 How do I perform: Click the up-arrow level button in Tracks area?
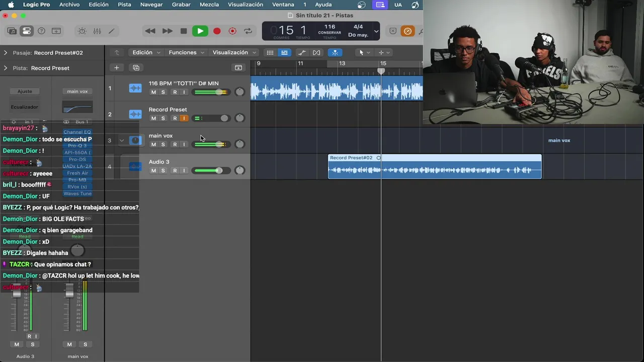pyautogui.click(x=117, y=52)
